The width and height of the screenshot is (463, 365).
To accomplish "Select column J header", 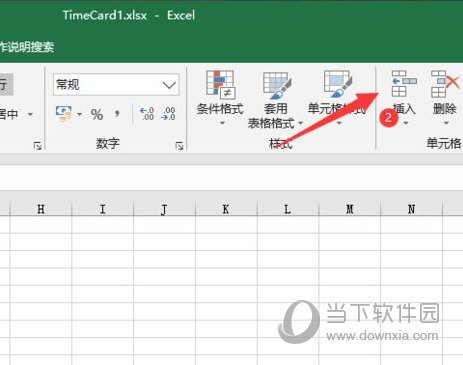I will [164, 209].
